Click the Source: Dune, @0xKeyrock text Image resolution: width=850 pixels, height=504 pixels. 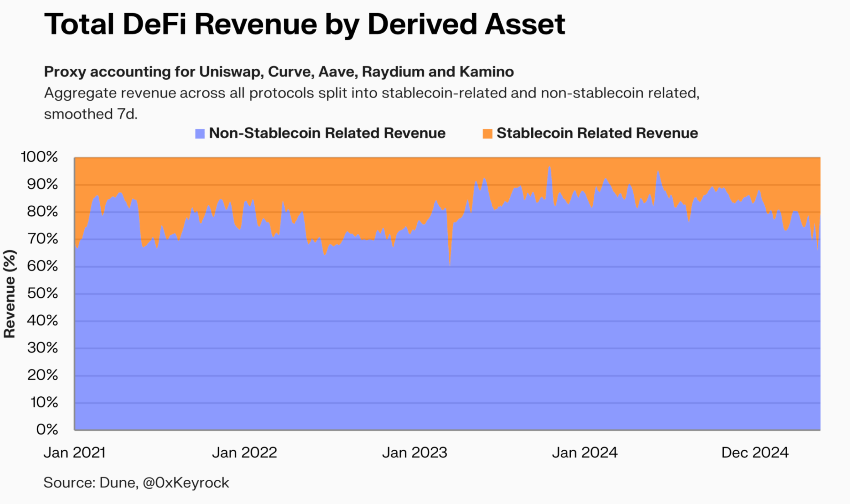click(136, 483)
